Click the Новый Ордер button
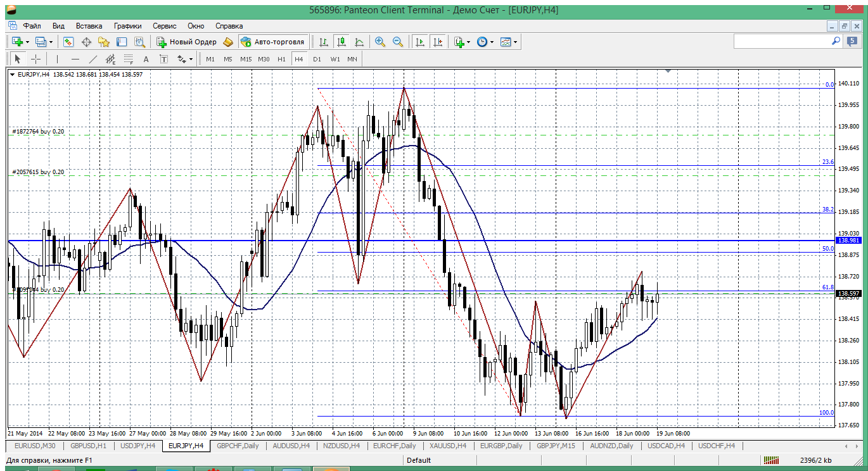 click(x=187, y=42)
